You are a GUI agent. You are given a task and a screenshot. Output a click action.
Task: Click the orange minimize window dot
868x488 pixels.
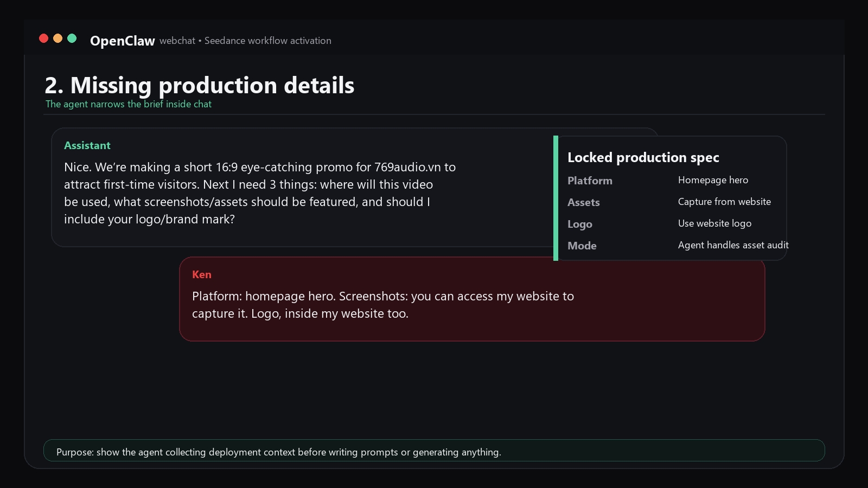(58, 38)
